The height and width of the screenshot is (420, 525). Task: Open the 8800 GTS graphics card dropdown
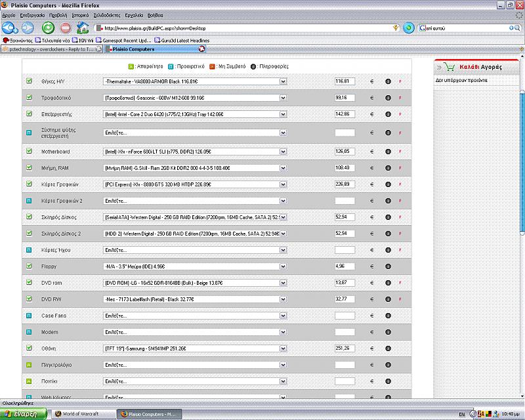click(195, 184)
